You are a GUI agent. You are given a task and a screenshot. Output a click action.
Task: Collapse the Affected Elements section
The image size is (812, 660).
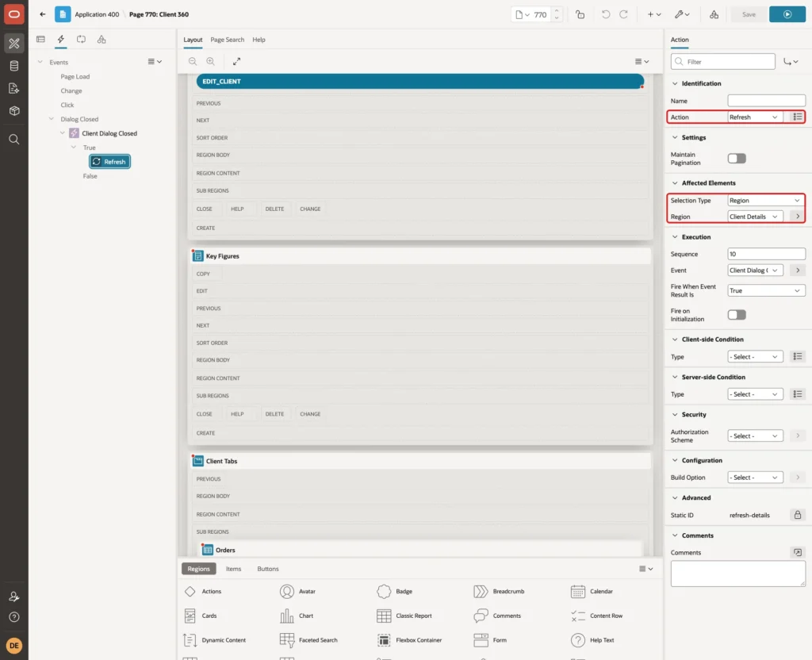674,183
